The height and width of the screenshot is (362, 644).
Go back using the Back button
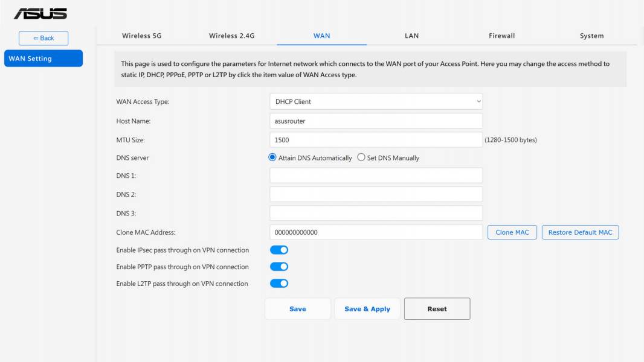tap(43, 38)
